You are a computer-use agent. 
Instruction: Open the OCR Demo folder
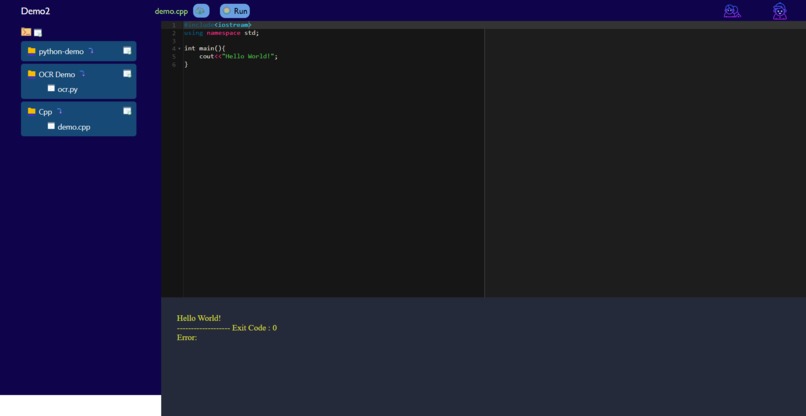(x=57, y=74)
